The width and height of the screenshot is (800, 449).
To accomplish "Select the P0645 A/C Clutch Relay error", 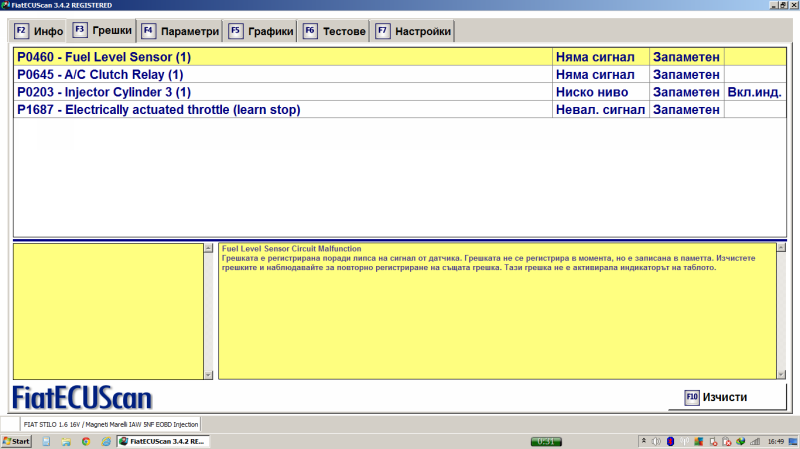I will coord(280,75).
